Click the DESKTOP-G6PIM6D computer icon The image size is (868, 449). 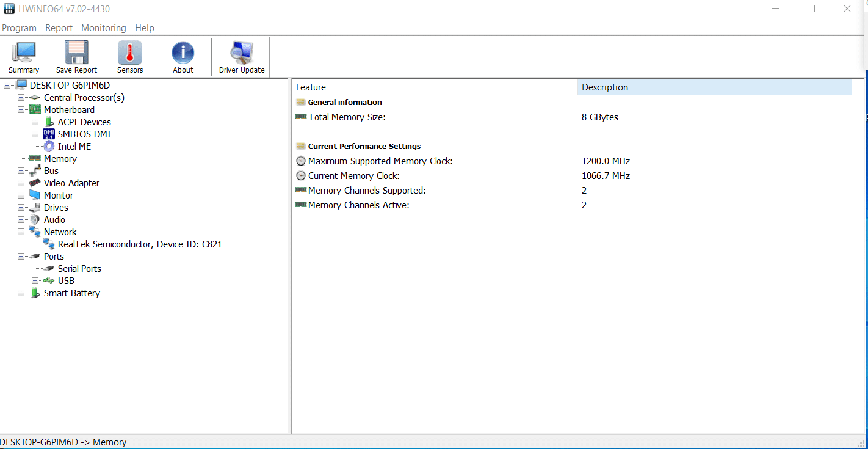point(21,85)
